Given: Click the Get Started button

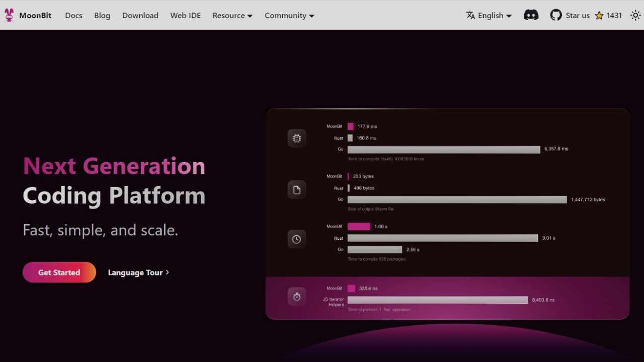Looking at the screenshot, I should tap(59, 272).
